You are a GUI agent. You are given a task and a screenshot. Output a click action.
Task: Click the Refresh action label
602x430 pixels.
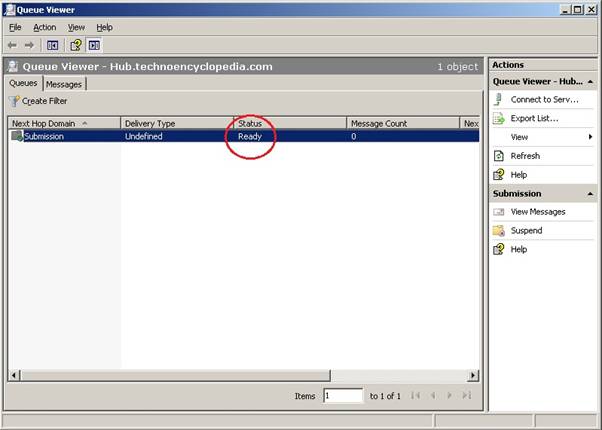[525, 156]
